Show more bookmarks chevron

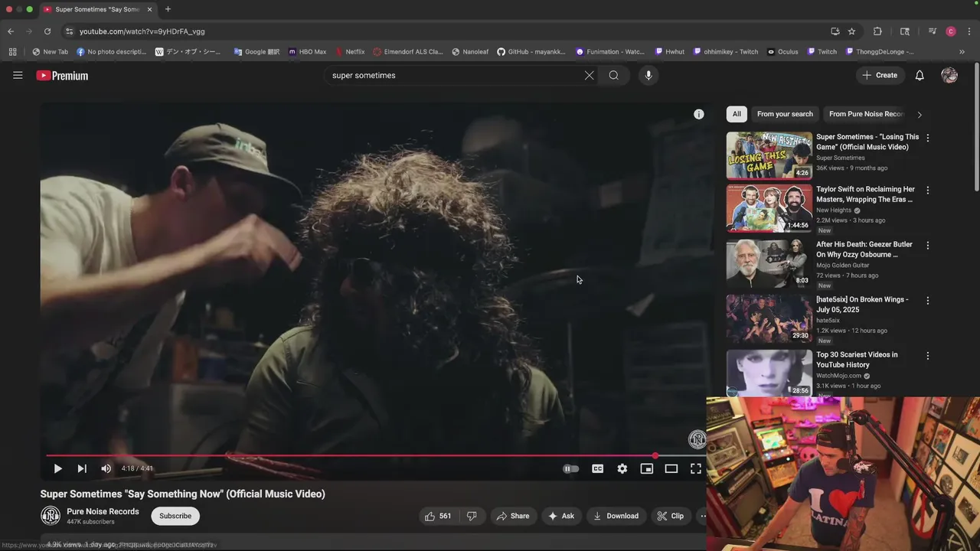tap(962, 52)
